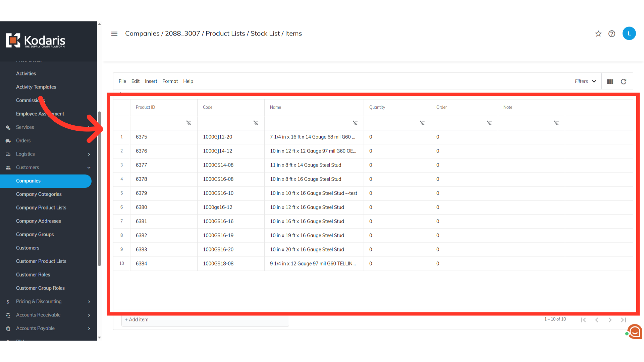Open the Insert menu
This screenshot has width=644, height=362.
click(x=151, y=81)
